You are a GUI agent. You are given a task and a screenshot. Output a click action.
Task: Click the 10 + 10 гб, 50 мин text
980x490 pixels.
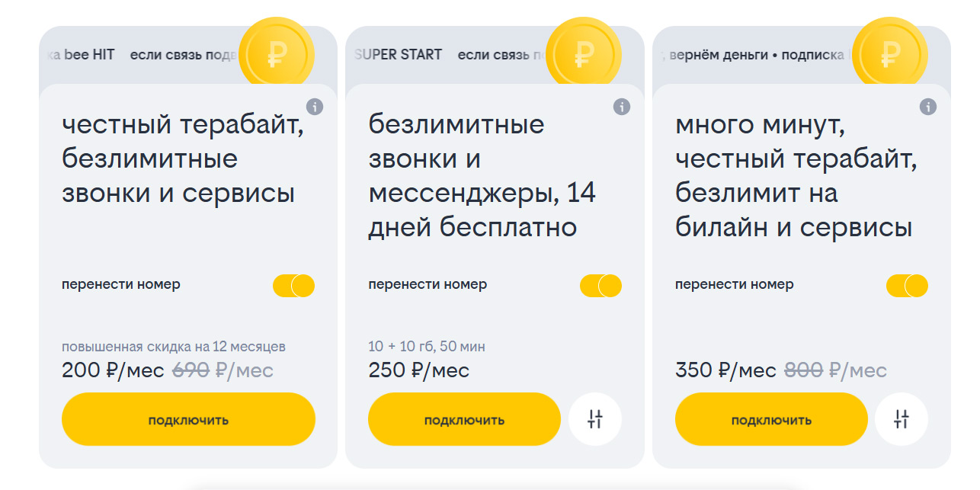click(427, 347)
